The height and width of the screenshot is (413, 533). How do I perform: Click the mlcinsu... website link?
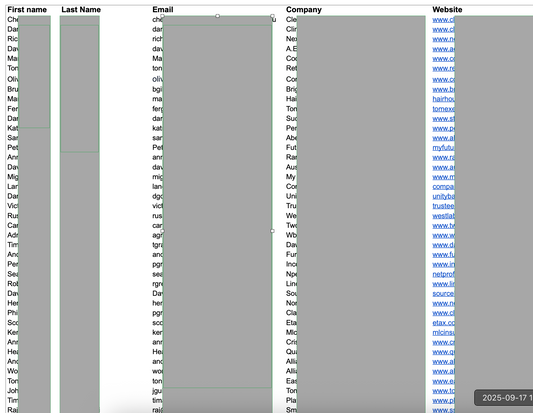(x=443, y=332)
